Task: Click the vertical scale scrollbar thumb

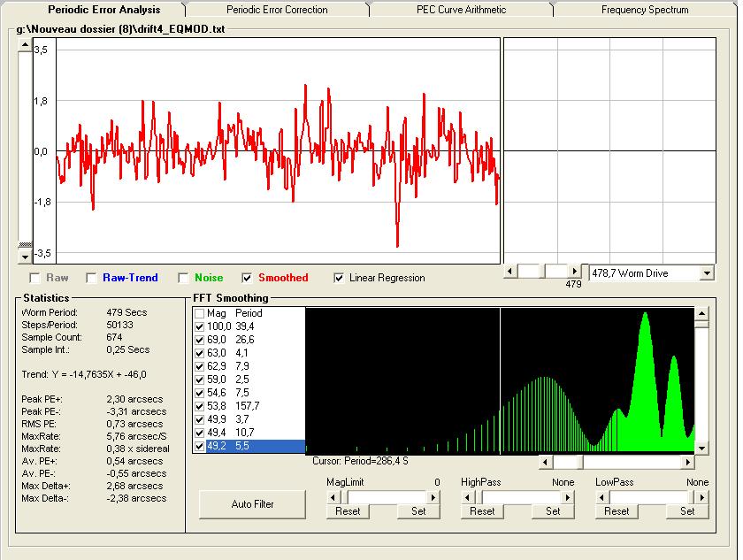Action: [25, 245]
